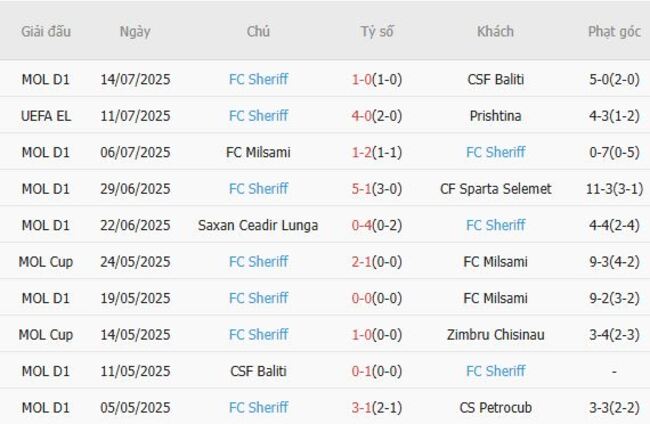Open the Zimbru Chisinau team link

coord(495,334)
